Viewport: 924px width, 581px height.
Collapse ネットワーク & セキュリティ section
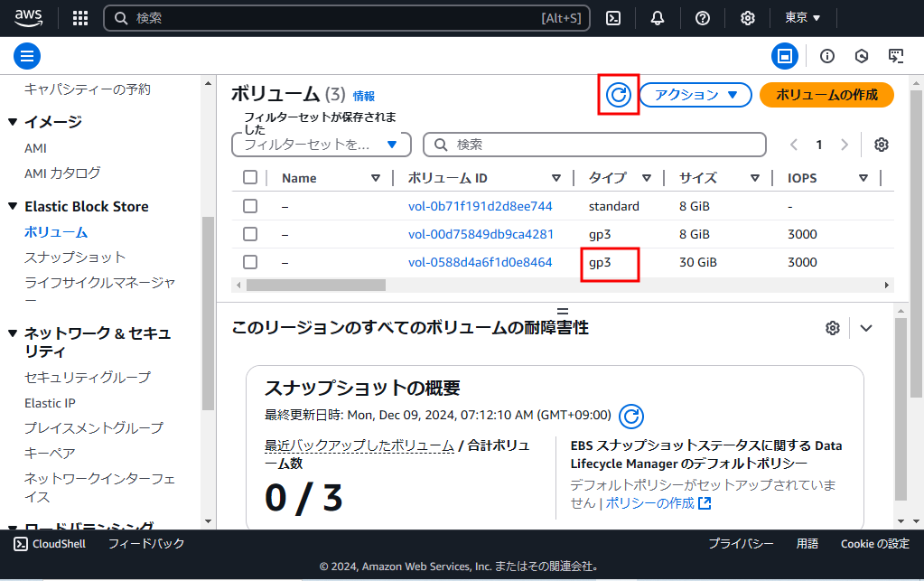point(13,333)
